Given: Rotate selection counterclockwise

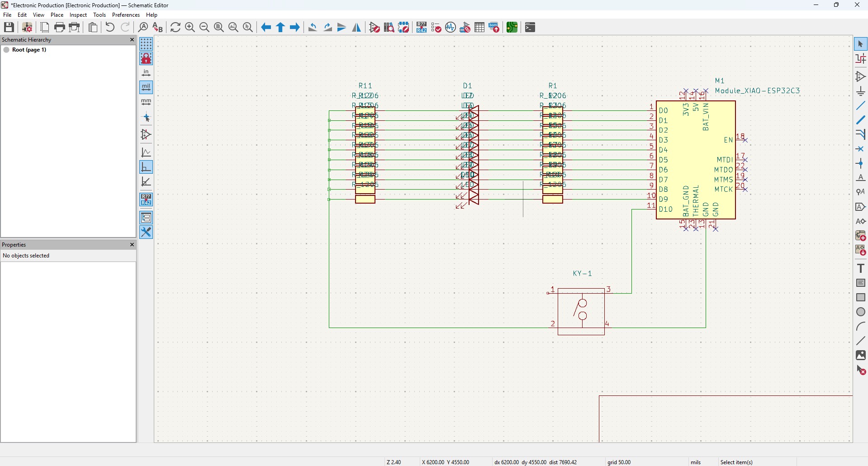Looking at the screenshot, I should click(x=313, y=27).
